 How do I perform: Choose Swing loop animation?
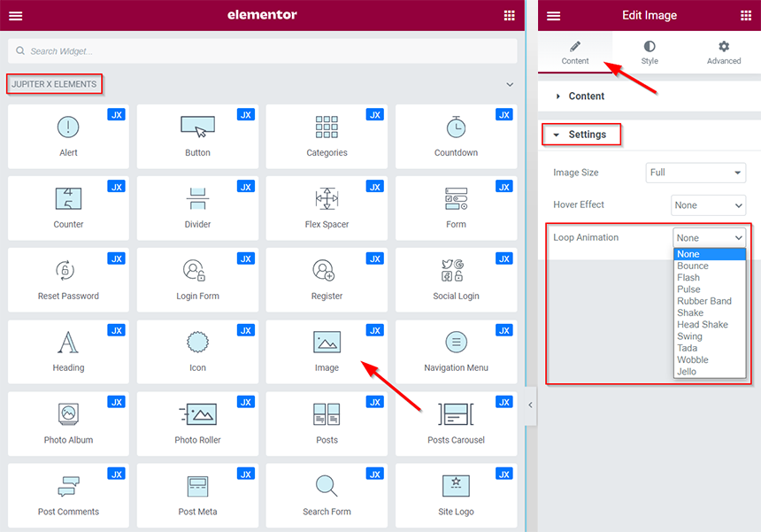[x=709, y=336]
